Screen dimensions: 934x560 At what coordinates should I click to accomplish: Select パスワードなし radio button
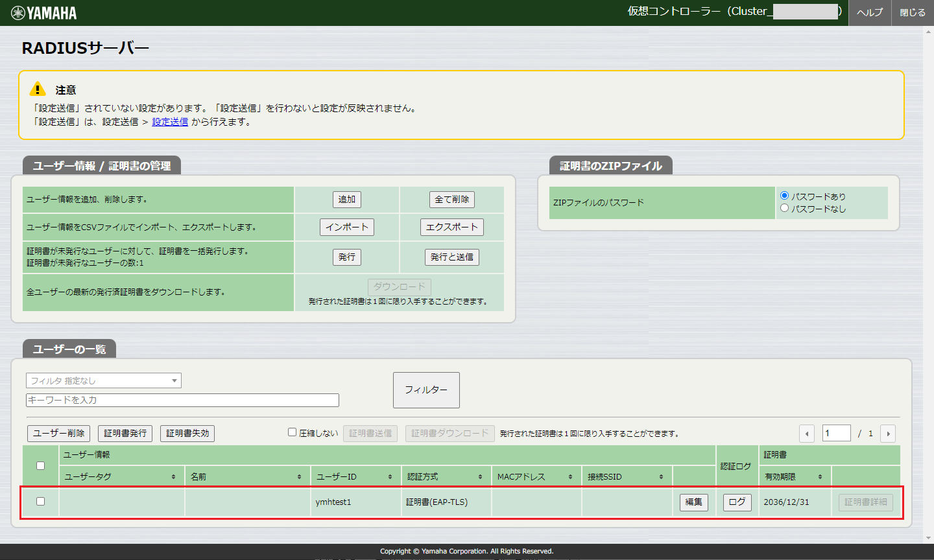point(784,208)
